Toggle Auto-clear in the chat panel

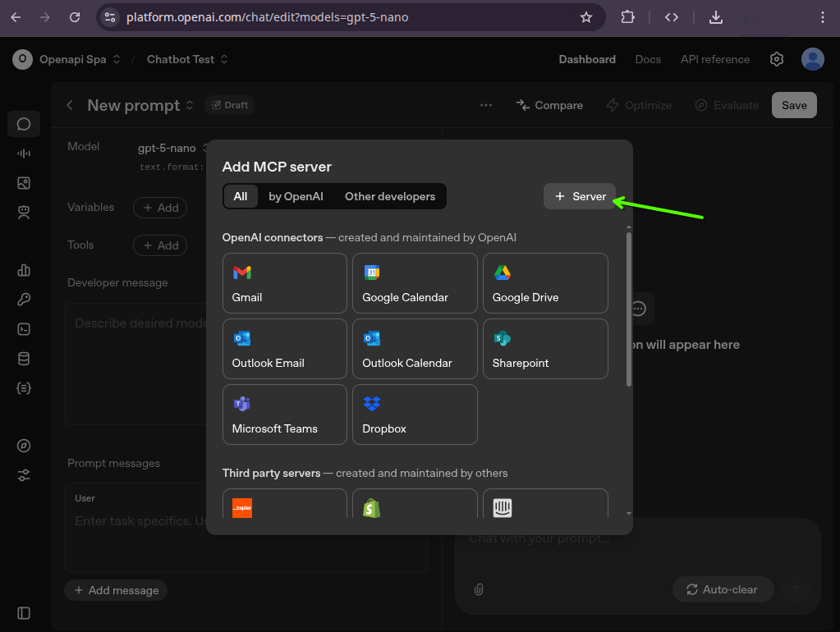tap(723, 589)
